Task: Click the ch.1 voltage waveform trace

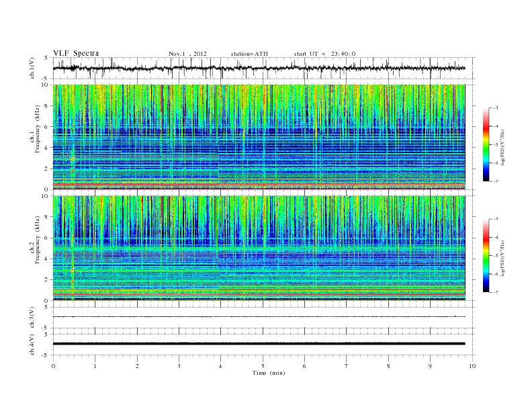Action: [x=259, y=68]
